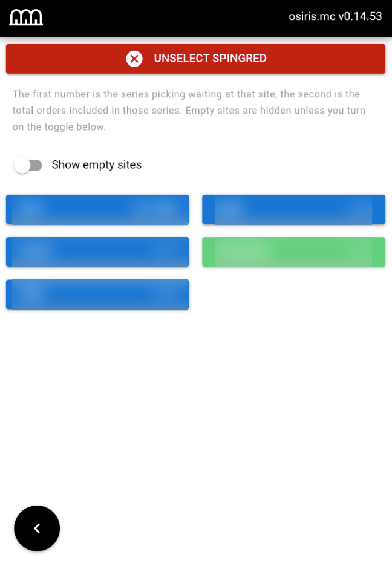Click the white X circle icon in the red bar
This screenshot has width=392, height=566.
[x=134, y=59]
